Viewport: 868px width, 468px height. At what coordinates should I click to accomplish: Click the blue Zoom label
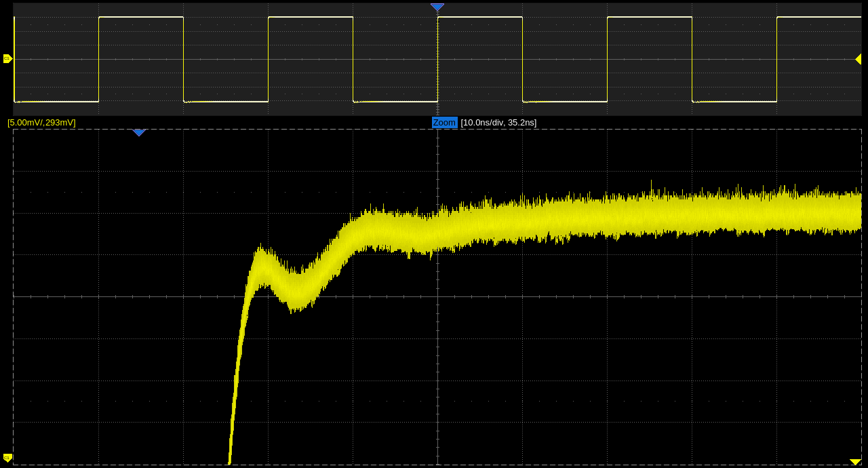[444, 123]
